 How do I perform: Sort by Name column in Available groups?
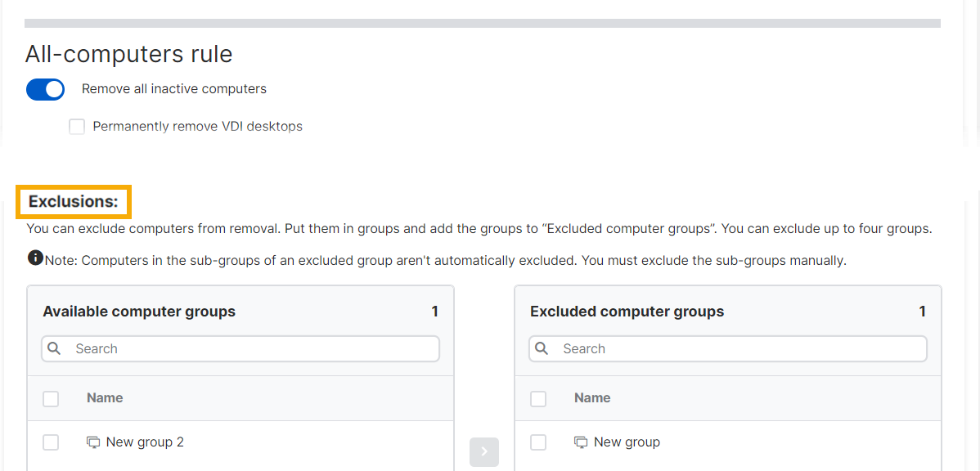[105, 398]
